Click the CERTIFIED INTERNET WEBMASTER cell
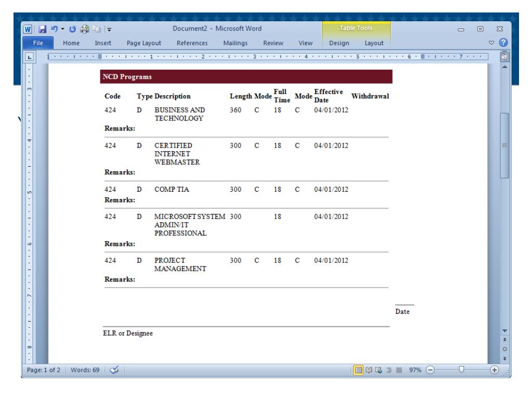Screen dimensions: 532x399 click(177, 154)
